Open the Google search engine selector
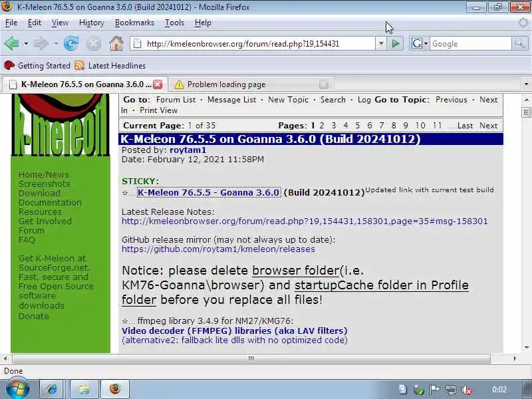The height and width of the screenshot is (399, 532). click(420, 43)
